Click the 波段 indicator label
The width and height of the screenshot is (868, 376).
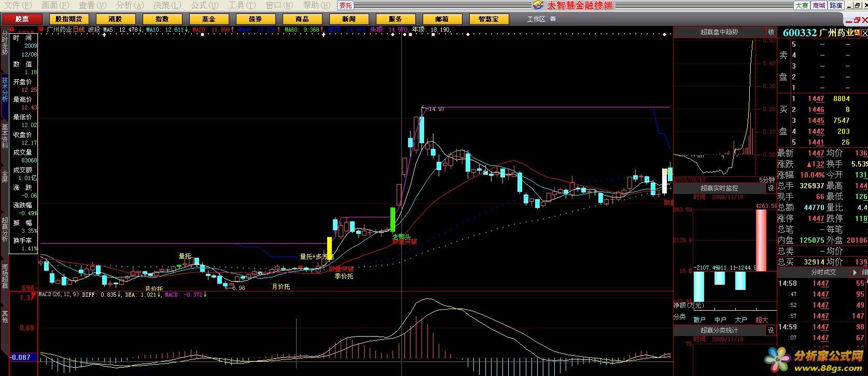(94, 30)
